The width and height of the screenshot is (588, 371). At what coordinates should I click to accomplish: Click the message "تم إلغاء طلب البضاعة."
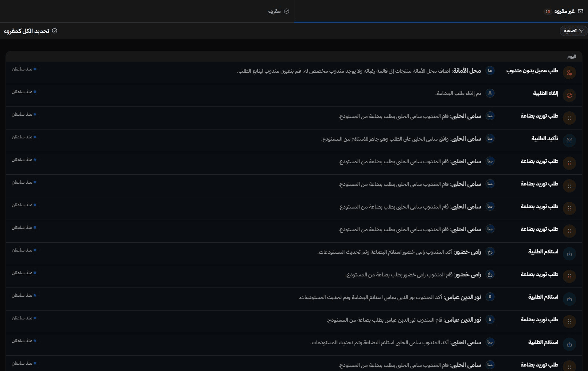(x=458, y=93)
